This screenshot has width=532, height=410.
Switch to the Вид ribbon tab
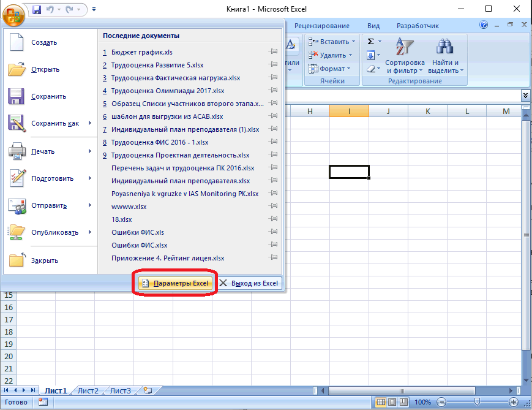coord(373,26)
